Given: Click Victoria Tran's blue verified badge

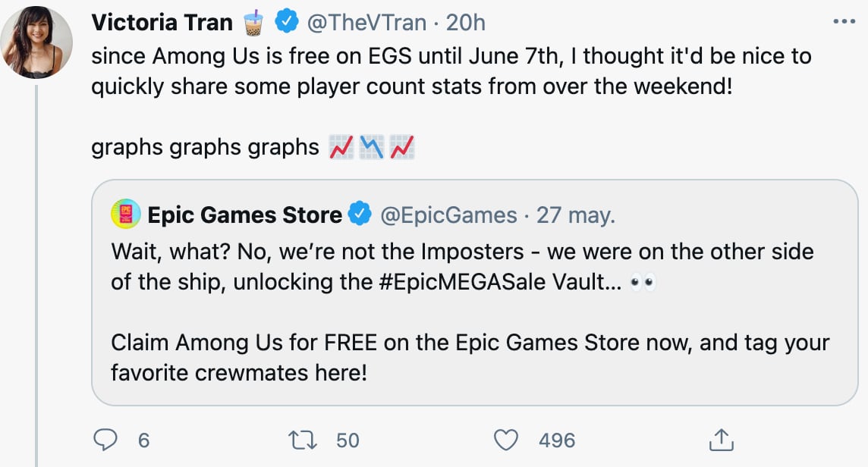Looking at the screenshot, I should [x=285, y=23].
